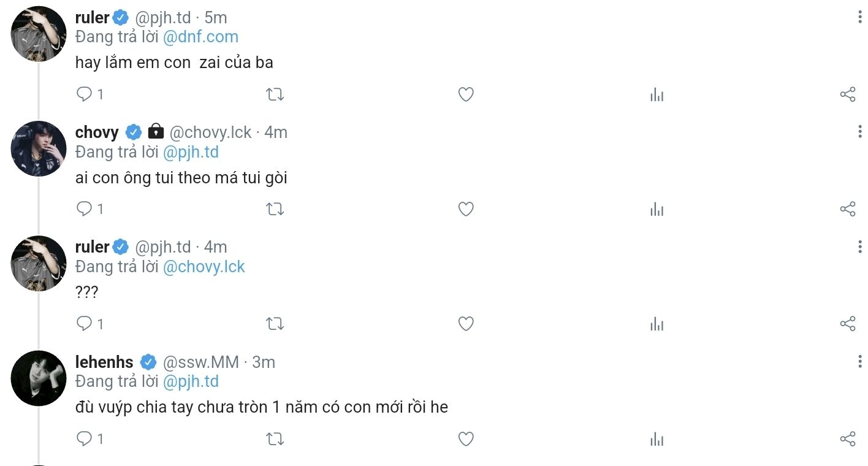Like chovy's "ai con ông" tweet
The height and width of the screenshot is (466, 868).
coord(466,209)
